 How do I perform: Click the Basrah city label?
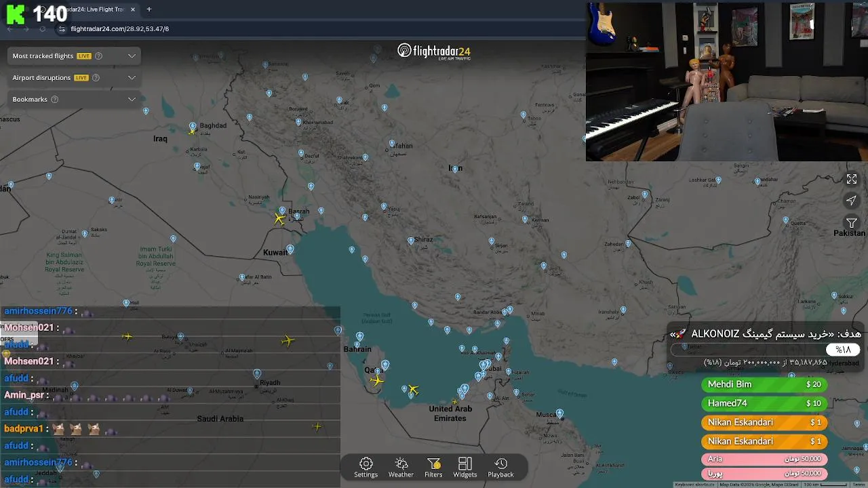click(299, 211)
